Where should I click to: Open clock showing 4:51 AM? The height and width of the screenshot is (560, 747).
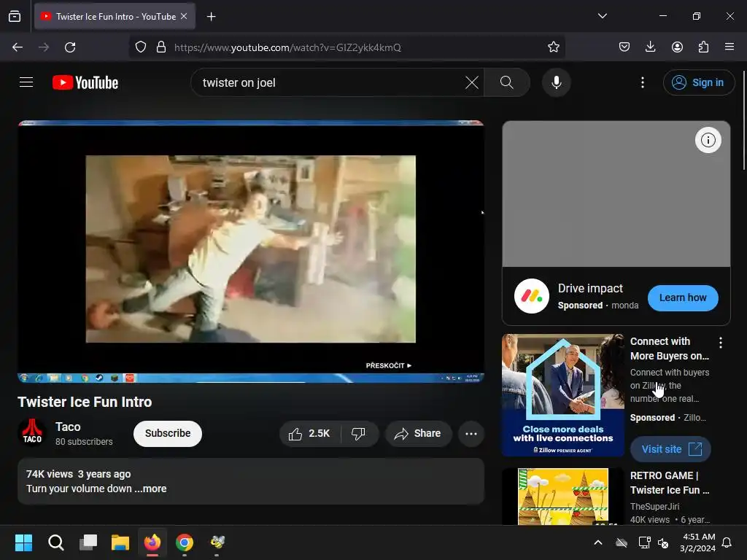[698, 542]
